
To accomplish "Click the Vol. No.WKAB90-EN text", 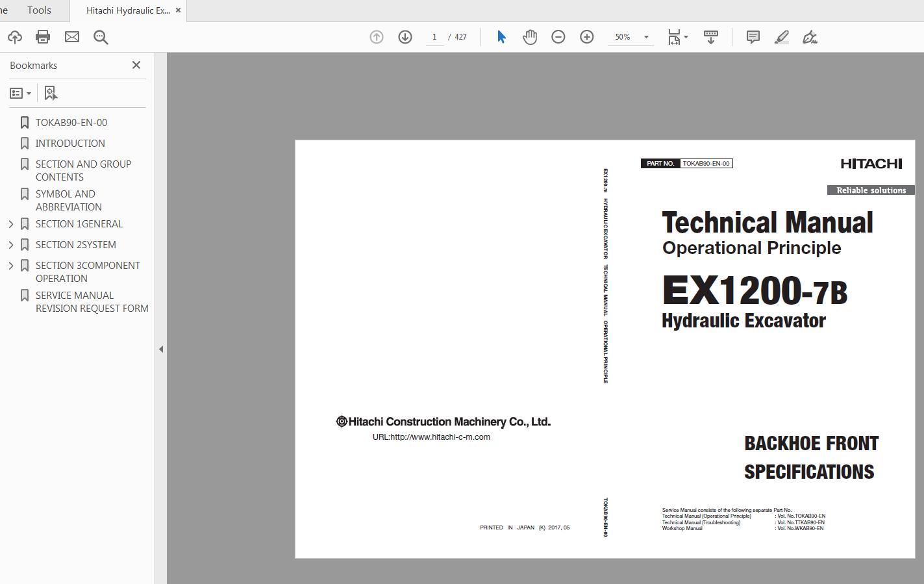I will (x=799, y=528).
